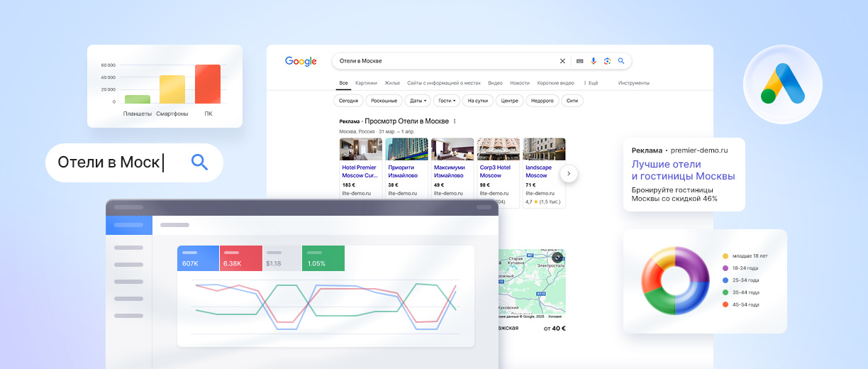Click the Hotel Premier Moscow thumbnail image
Image resolution: width=868 pixels, height=369 pixels.
click(x=361, y=149)
